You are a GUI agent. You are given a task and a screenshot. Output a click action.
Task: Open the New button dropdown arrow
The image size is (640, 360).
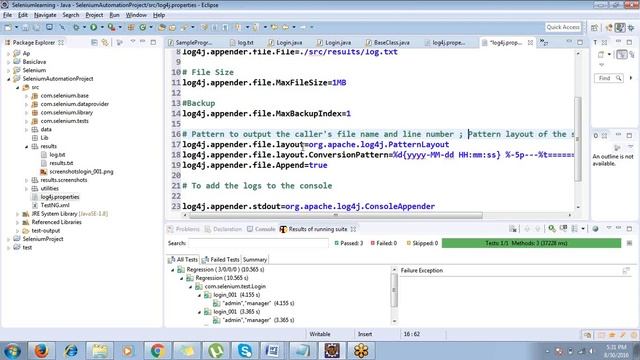click(16, 27)
